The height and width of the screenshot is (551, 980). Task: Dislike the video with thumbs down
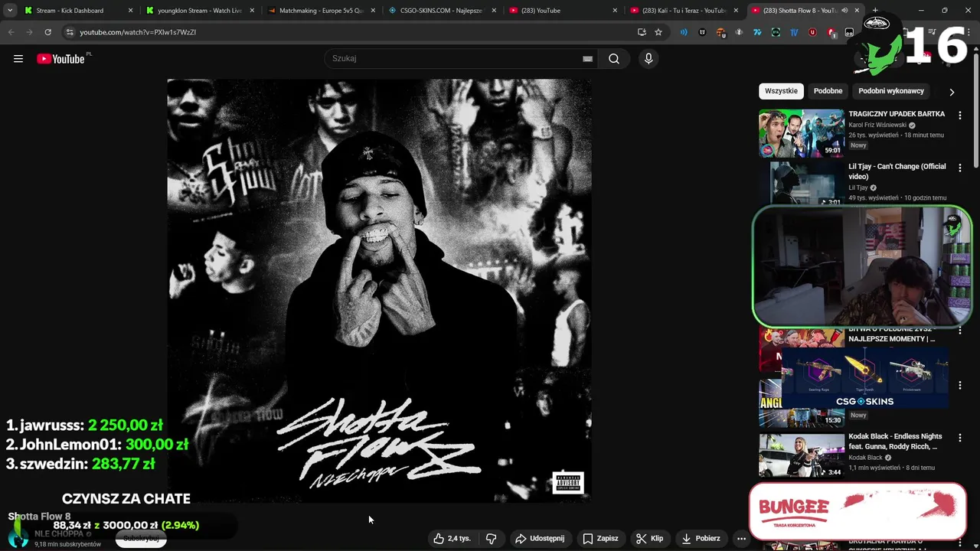point(492,539)
